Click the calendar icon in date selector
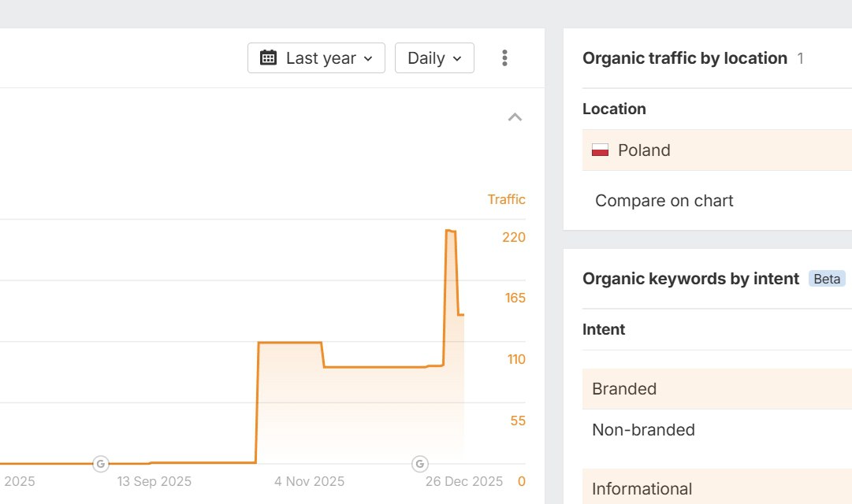 click(x=268, y=57)
